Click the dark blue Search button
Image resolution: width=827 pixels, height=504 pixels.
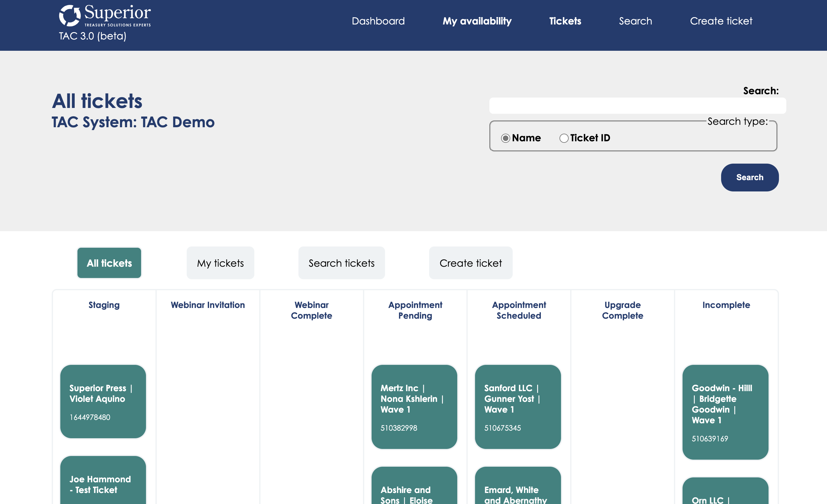tap(750, 177)
